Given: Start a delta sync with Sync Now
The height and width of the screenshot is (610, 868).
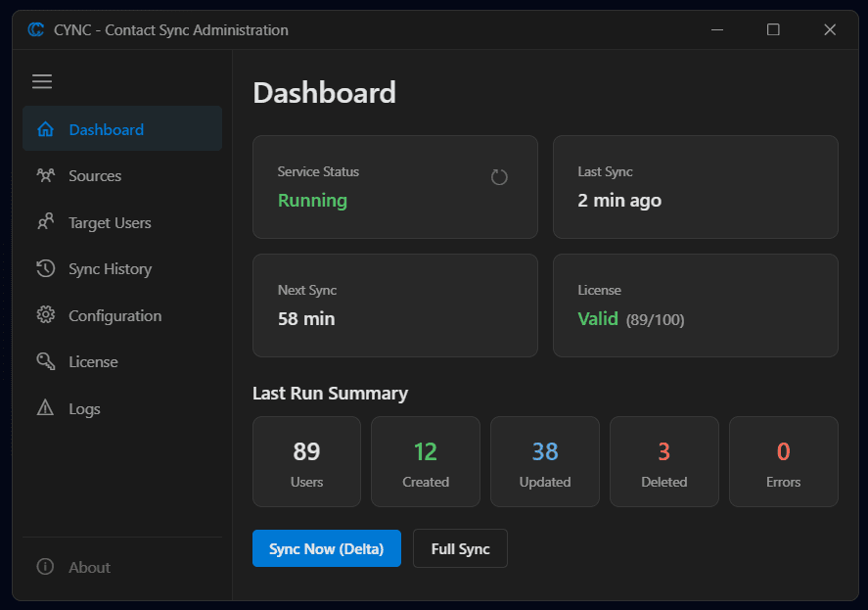Looking at the screenshot, I should [x=326, y=549].
